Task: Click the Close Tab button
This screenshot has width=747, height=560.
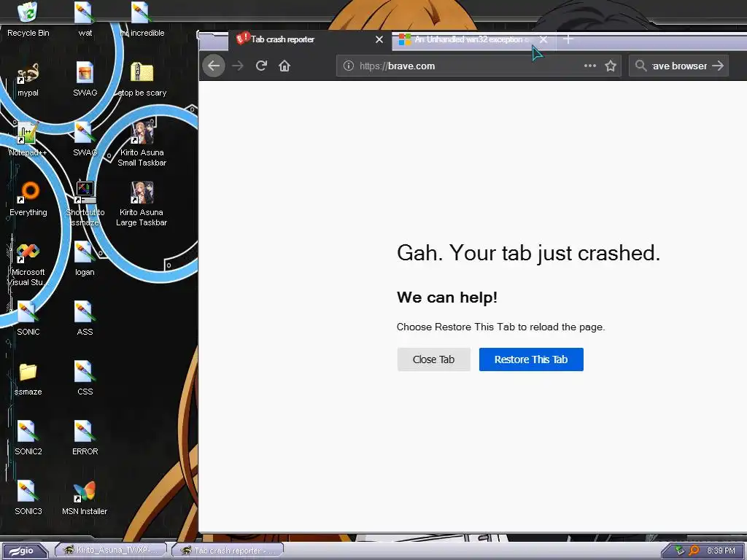Action: coord(433,359)
